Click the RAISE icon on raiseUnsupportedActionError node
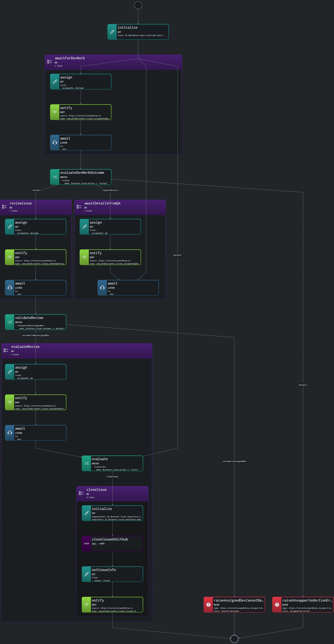The height and width of the screenshot is (644, 334). coord(277,605)
